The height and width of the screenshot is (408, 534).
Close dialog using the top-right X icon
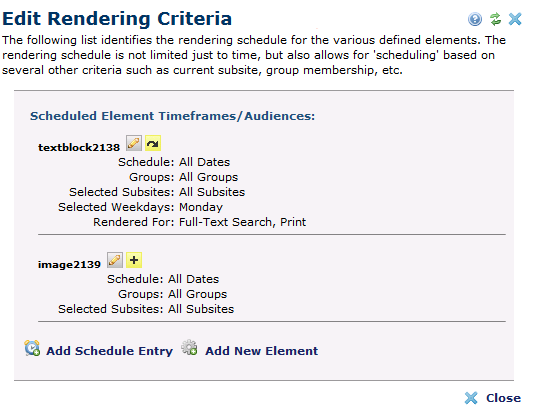[x=515, y=19]
